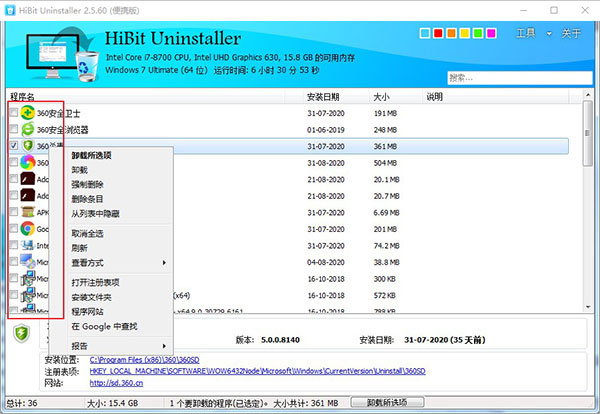The width and height of the screenshot is (600, 414).
Task: Open the http://sd.360.cn website link
Action: point(116,383)
